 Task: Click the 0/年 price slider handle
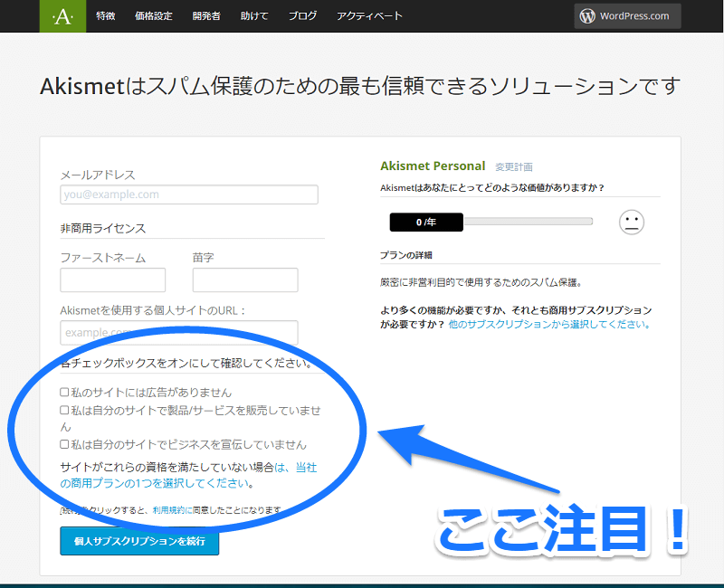pos(425,222)
